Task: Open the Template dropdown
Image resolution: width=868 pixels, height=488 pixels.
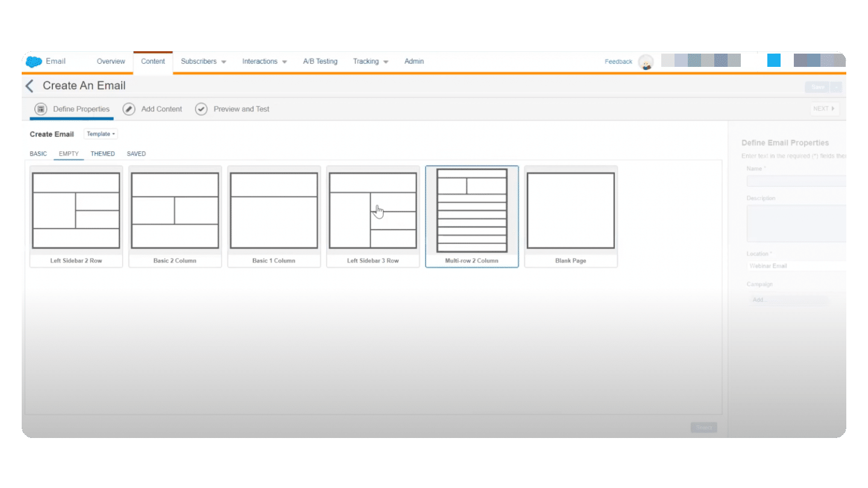Action: click(x=101, y=134)
